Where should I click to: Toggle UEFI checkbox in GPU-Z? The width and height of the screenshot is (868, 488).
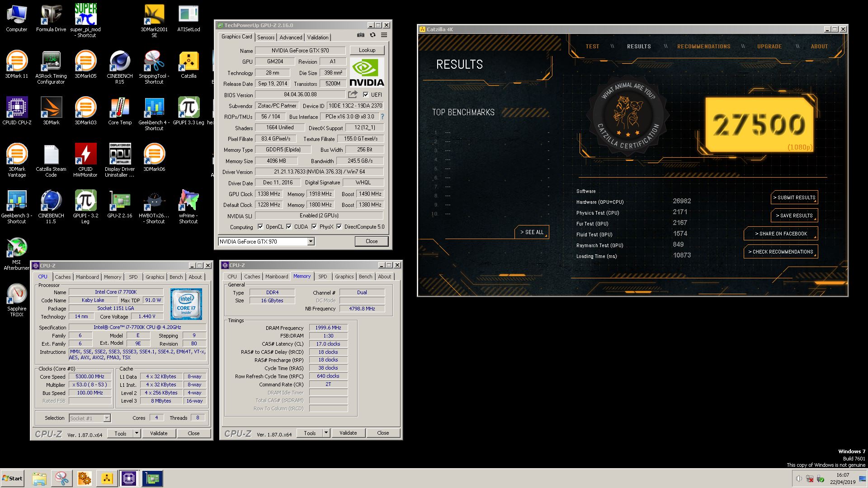coord(366,94)
